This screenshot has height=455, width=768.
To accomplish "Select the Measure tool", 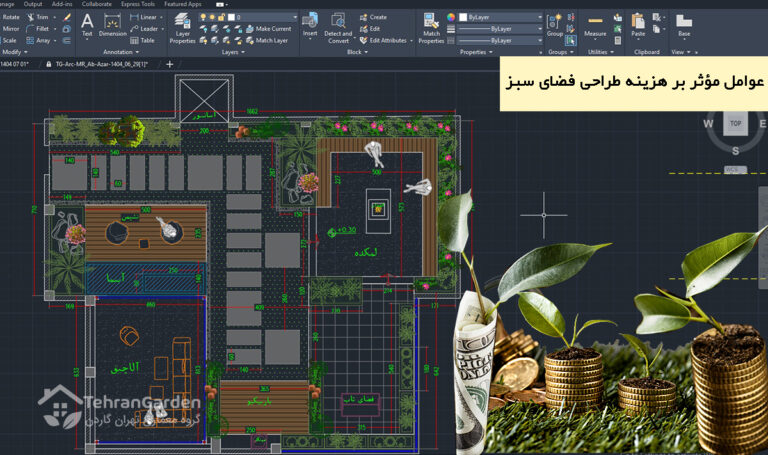I will coord(595,25).
